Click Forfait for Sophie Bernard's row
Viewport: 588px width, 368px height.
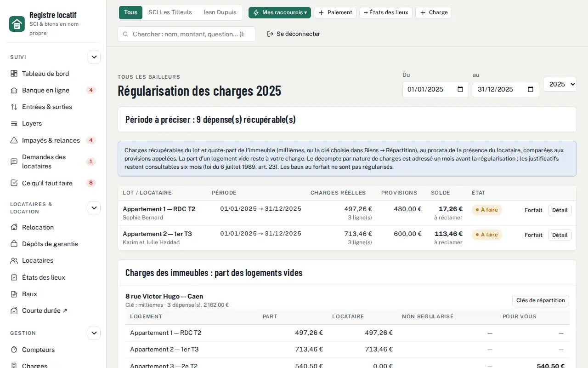coord(533,210)
